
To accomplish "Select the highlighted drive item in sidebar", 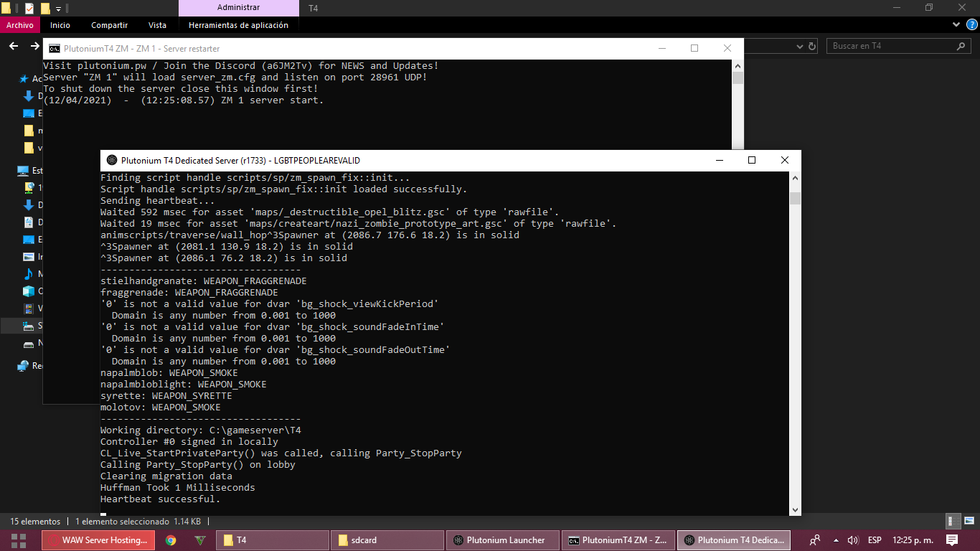I will click(x=22, y=326).
